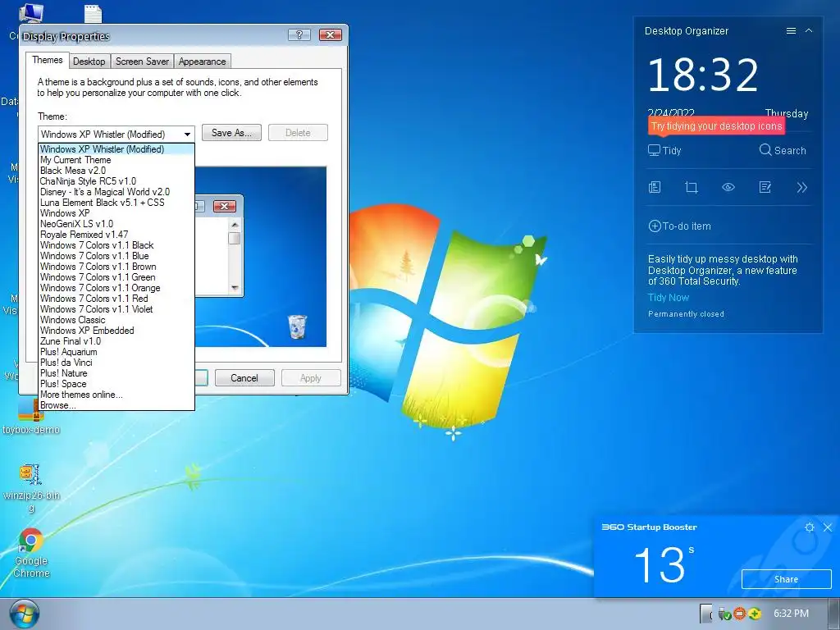Screen dimensions: 840x630
Task: Open the Screen Saver tab
Action: pyautogui.click(x=142, y=62)
